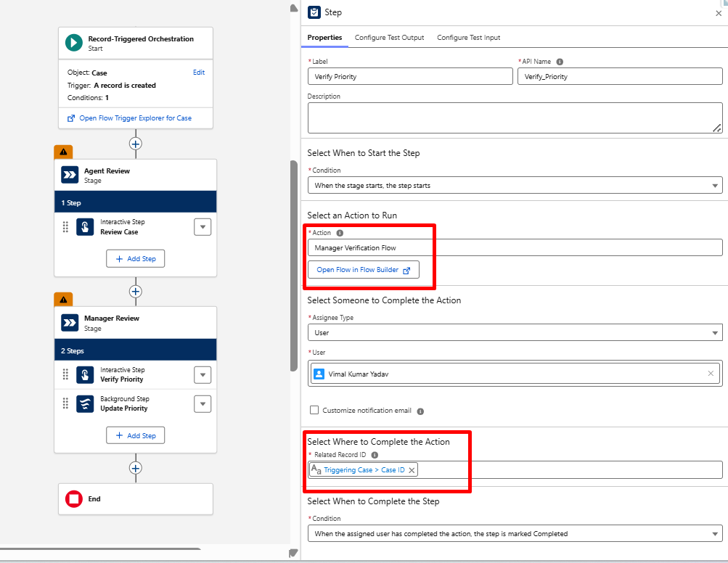Click drag handle of Review Case step
Image resolution: width=728 pixels, height=563 pixels.
[65, 227]
